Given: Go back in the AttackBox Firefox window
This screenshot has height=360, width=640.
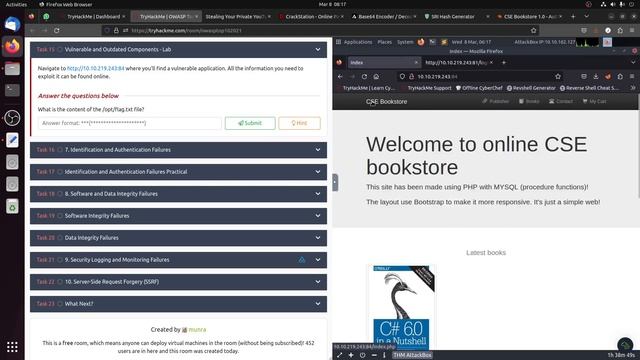Looking at the screenshot, I should click(340, 76).
